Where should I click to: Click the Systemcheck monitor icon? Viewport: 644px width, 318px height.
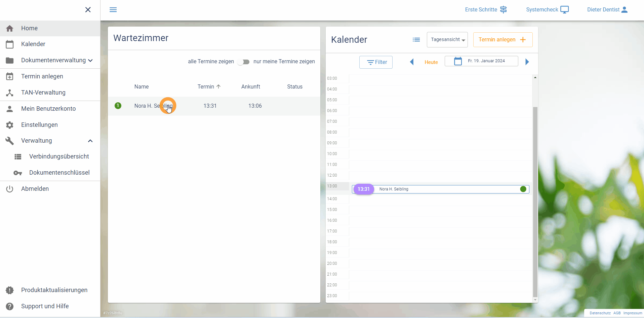[x=565, y=10]
